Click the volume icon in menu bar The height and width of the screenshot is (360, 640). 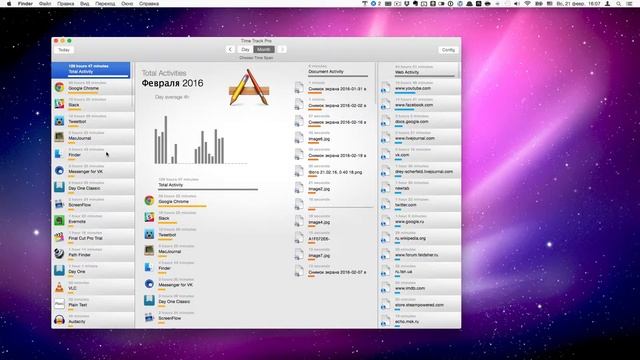click(x=517, y=4)
